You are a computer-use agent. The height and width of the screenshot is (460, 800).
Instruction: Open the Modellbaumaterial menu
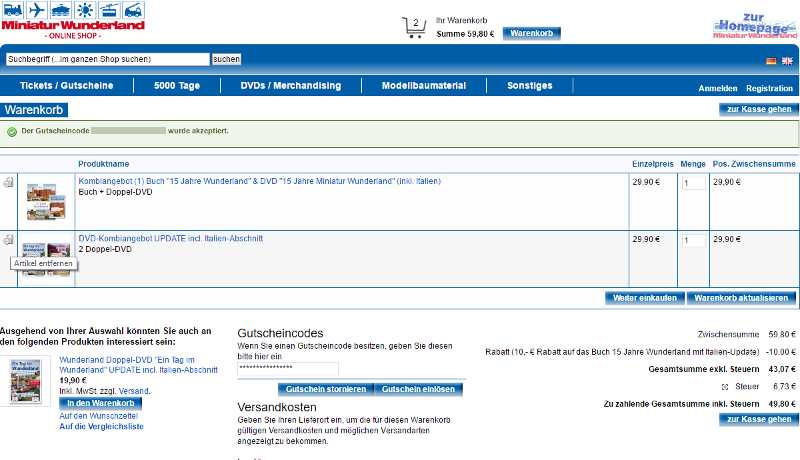[x=424, y=86]
